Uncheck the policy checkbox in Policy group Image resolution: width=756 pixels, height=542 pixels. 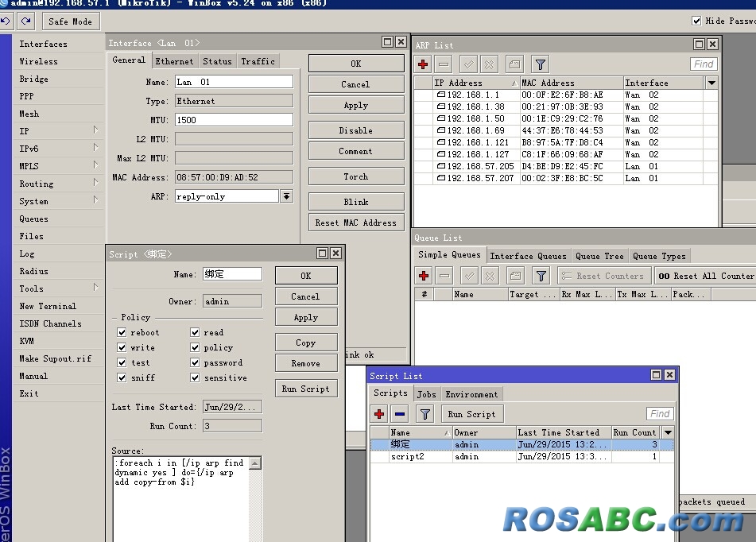click(x=195, y=347)
